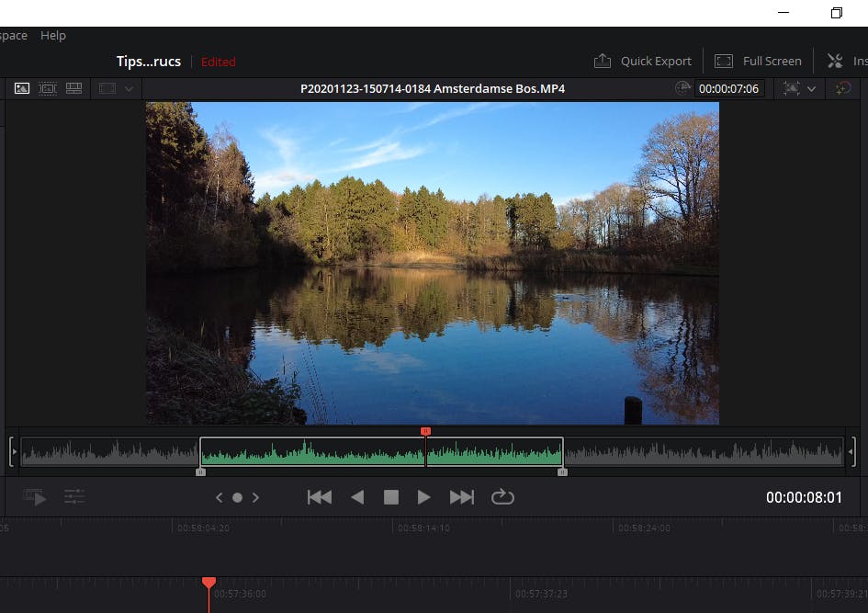The image size is (868, 613).
Task: Play the clip forward
Action: 424,497
